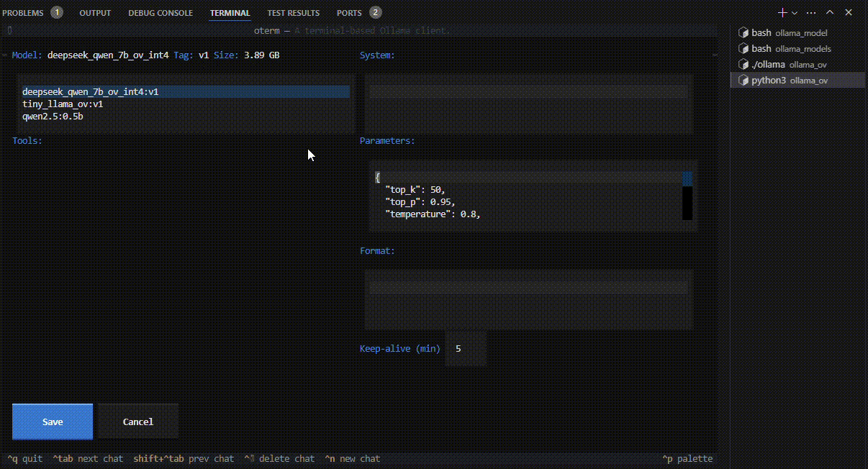Open the panel more actions ellipsis
The image size is (868, 469).
click(x=811, y=13)
